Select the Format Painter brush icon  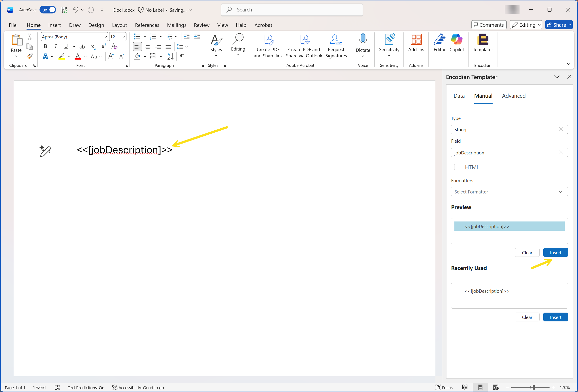pos(30,56)
